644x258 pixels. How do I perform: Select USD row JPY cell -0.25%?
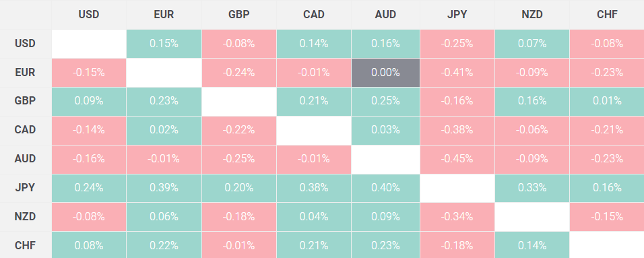pyautogui.click(x=457, y=44)
